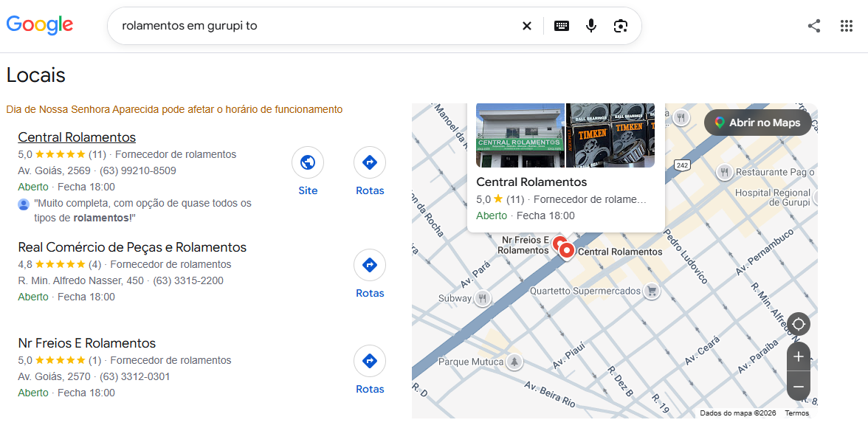Image resolution: width=868 pixels, height=431 pixels.
Task: Center map on my location
Action: [x=799, y=324]
